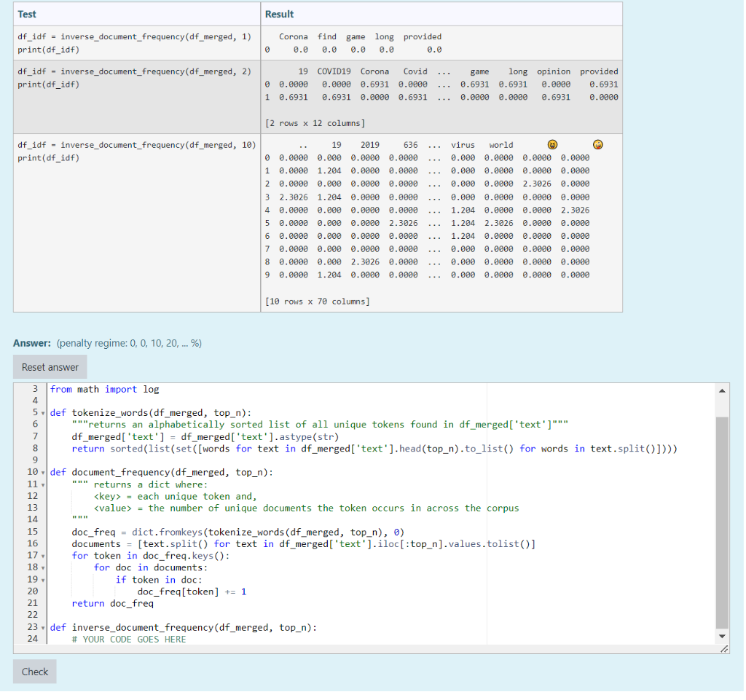The image size is (746, 700).
Task: Collapse the tokenize_words function on line 5
Action: [x=44, y=412]
